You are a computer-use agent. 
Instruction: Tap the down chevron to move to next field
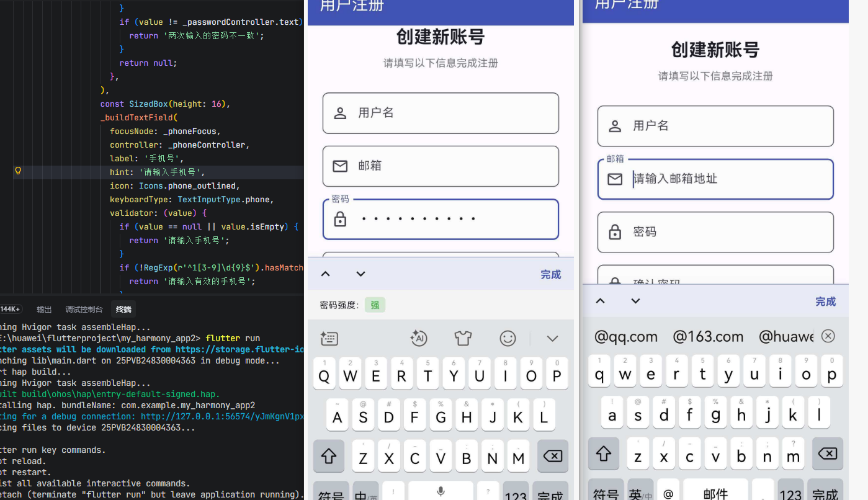(360, 274)
